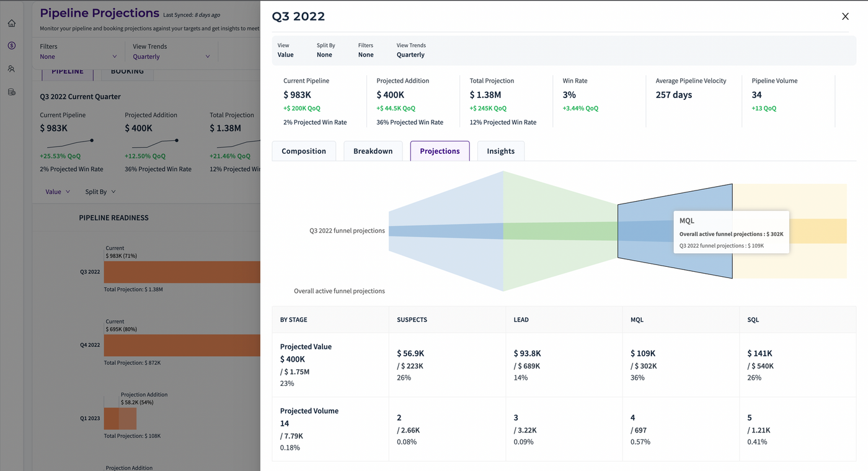Click the +$ 44.5K QoQ change text
868x471 pixels.
397,108
